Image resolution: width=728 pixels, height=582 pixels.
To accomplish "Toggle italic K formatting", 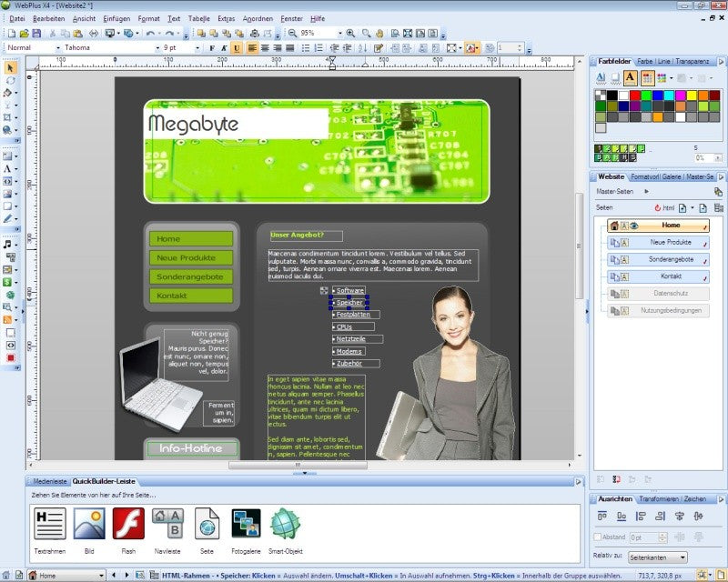I will 224,48.
